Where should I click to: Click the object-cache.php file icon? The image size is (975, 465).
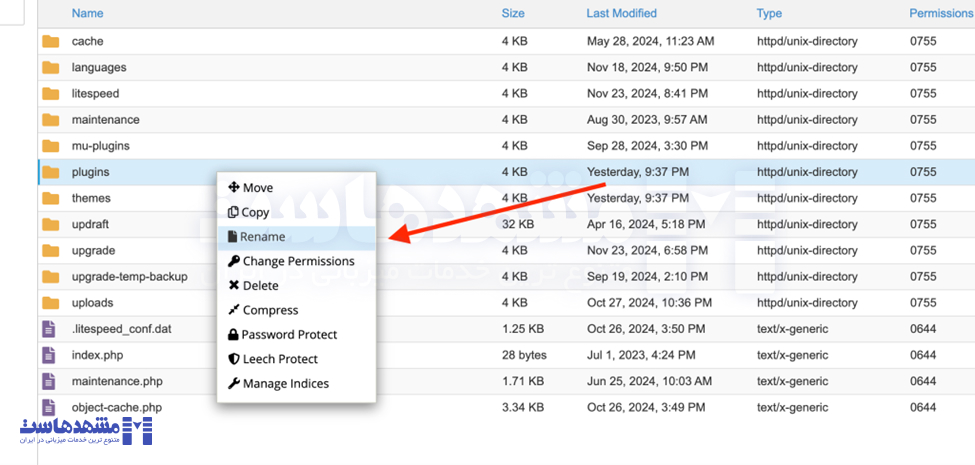click(x=49, y=407)
